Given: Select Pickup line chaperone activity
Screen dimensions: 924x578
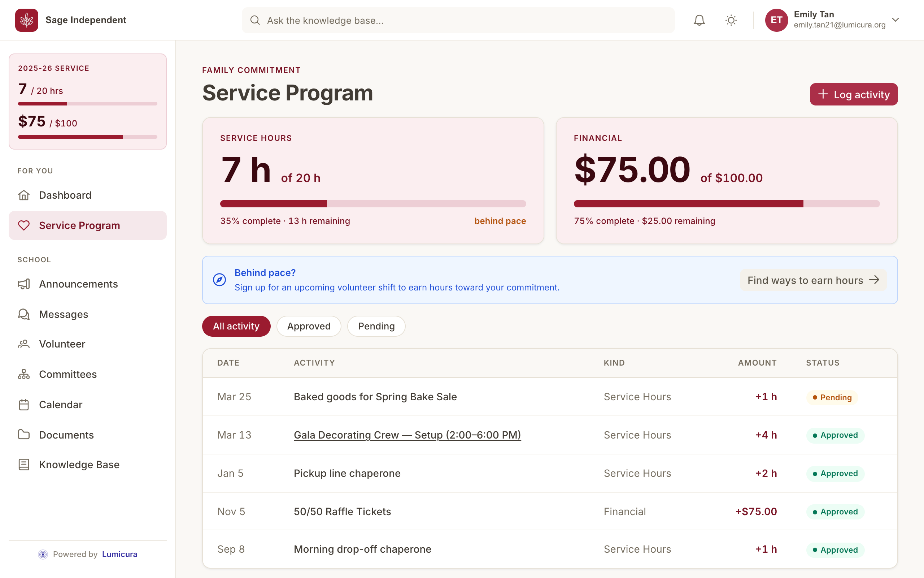Looking at the screenshot, I should (347, 473).
